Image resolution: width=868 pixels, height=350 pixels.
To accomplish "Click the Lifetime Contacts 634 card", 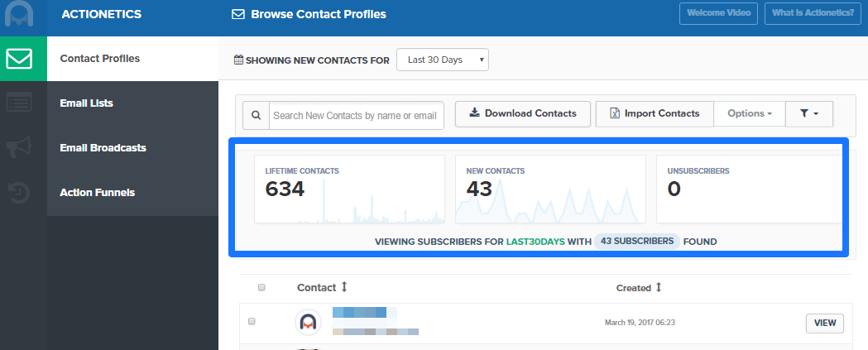I will (x=349, y=189).
